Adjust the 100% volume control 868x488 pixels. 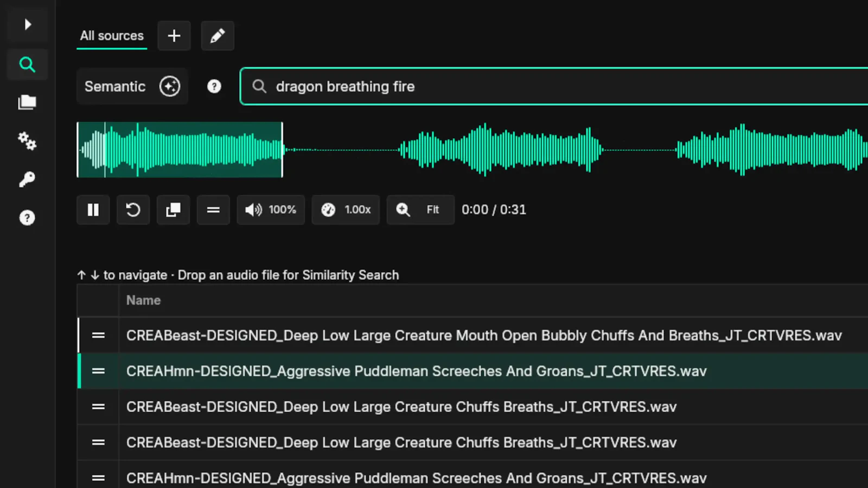[271, 210]
